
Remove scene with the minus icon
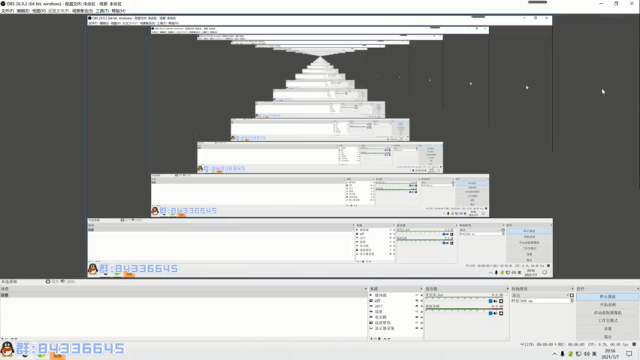point(6,339)
